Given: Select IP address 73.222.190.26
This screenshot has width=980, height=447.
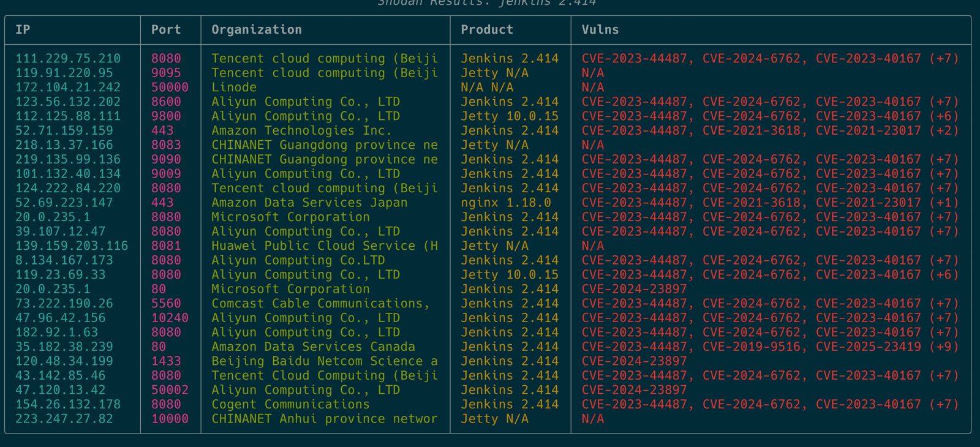Looking at the screenshot, I should coord(64,303).
